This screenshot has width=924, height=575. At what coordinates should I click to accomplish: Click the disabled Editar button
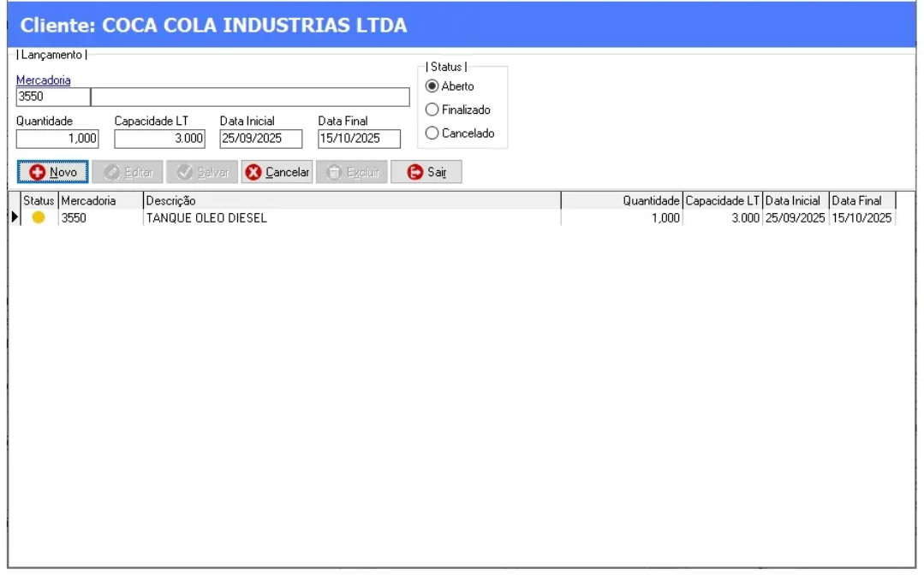(128, 172)
